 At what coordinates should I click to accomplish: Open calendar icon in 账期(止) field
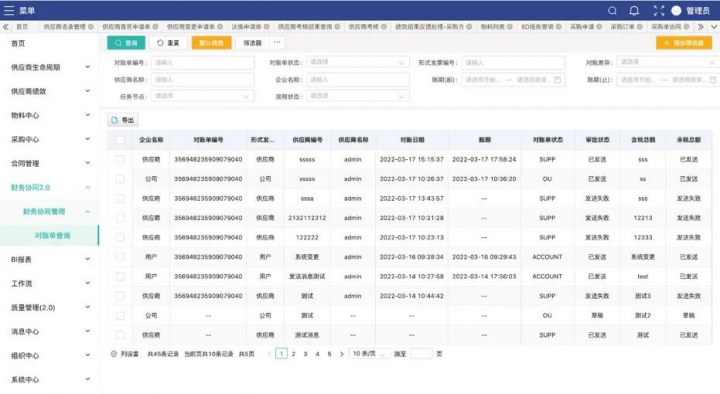click(713, 80)
